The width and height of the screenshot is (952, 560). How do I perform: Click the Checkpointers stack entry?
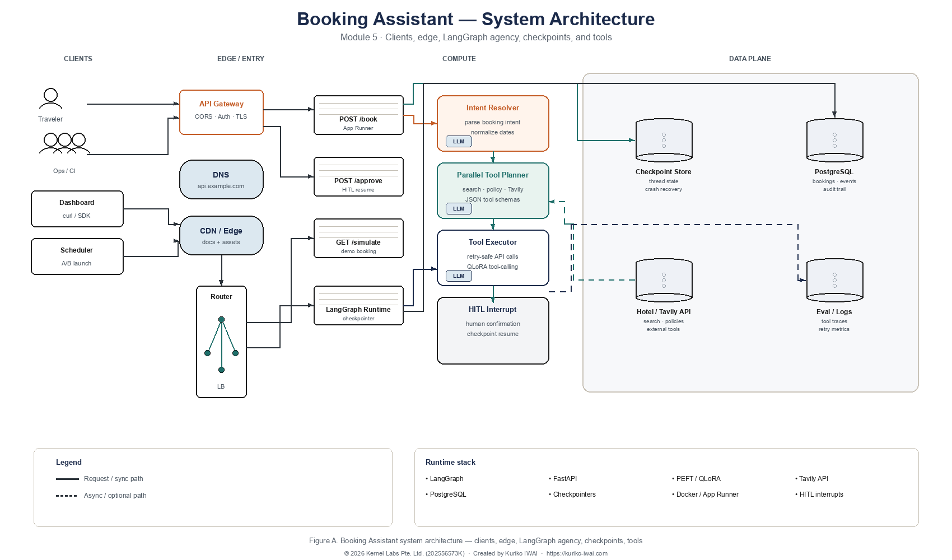[572, 494]
